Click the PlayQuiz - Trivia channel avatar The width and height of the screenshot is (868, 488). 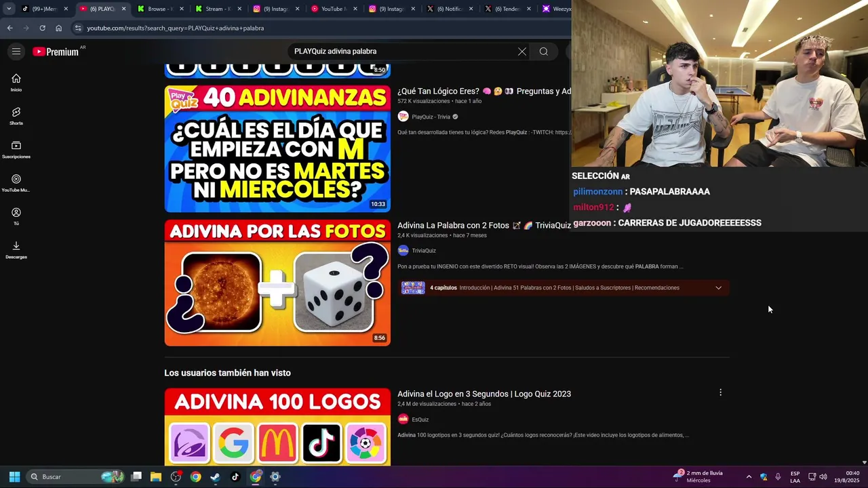coord(403,117)
